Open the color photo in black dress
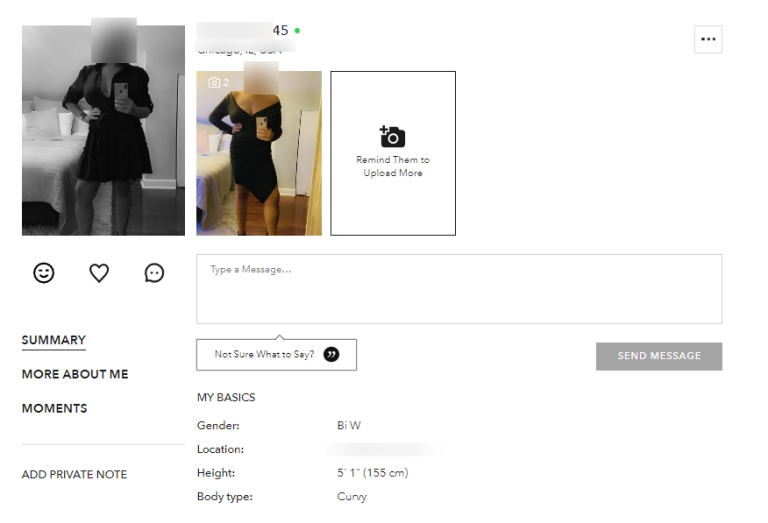The height and width of the screenshot is (523, 768). [x=259, y=153]
